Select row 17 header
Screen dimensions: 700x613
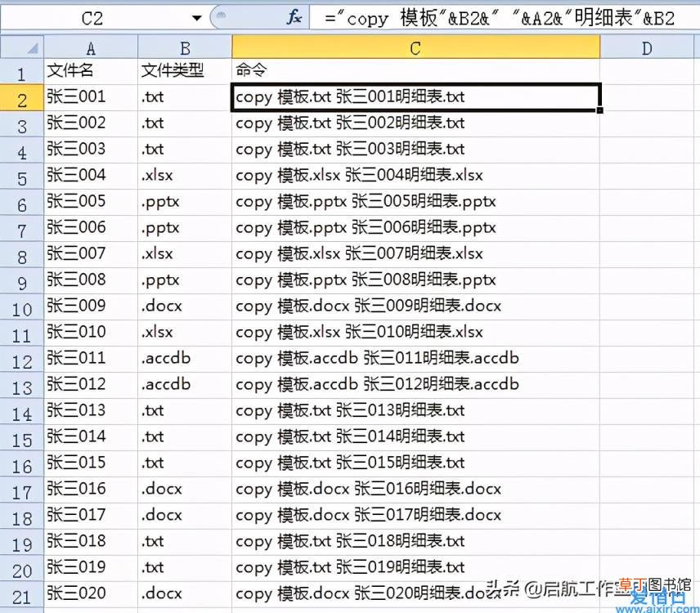[22, 490]
